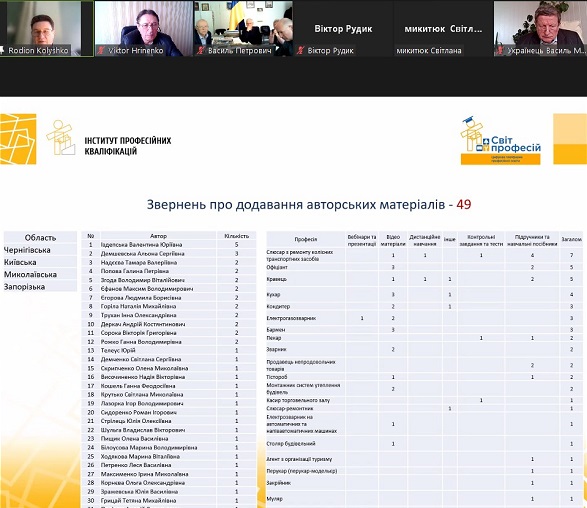This screenshot has width=587, height=508.
Task: Select Rodion Kolyshko's video tile
Action: pyautogui.click(x=46, y=28)
